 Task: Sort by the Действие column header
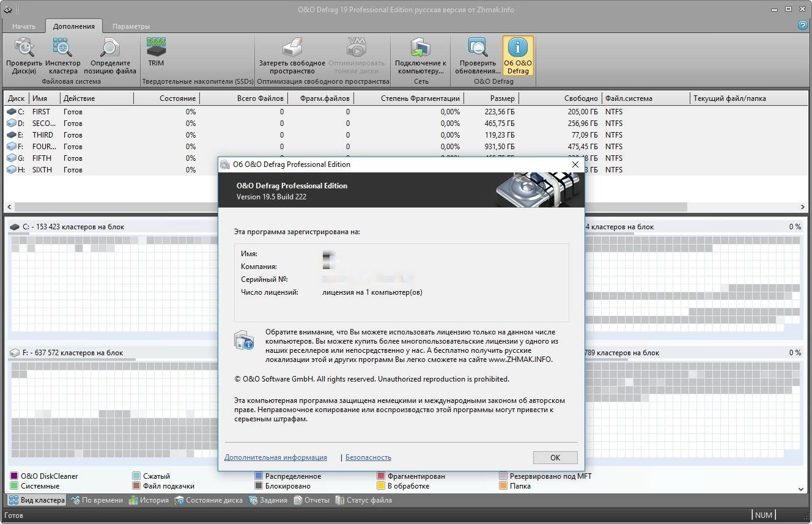tap(96, 98)
